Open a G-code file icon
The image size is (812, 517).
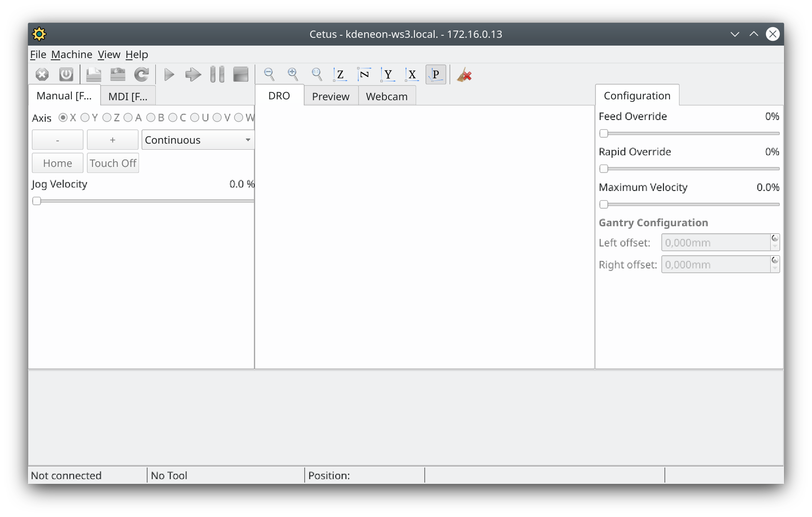pos(93,74)
